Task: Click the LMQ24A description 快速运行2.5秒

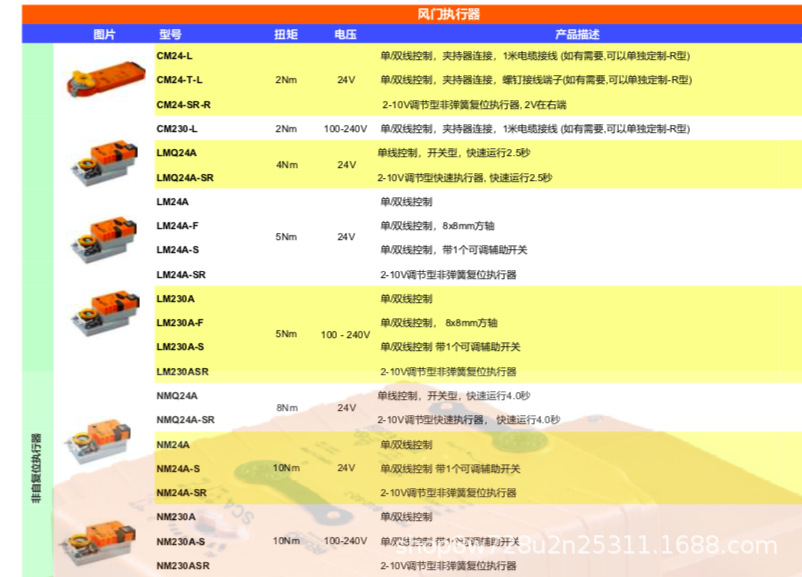Action: 498,153
